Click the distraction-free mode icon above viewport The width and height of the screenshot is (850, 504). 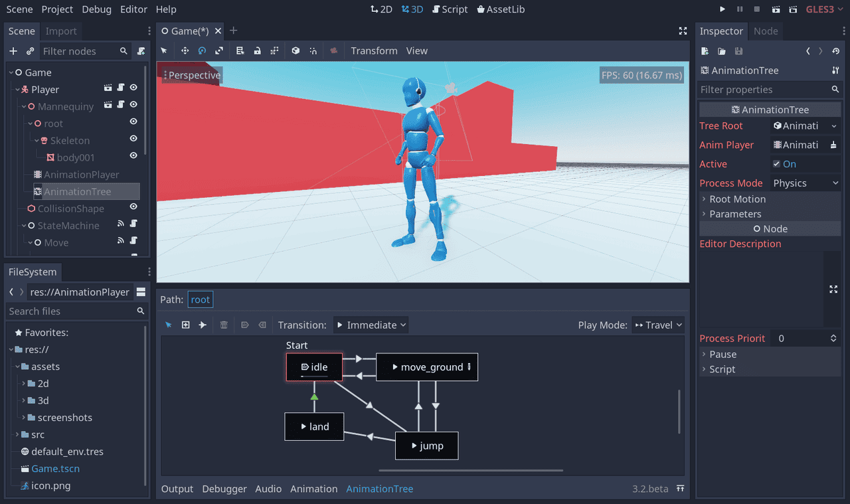[x=683, y=31]
